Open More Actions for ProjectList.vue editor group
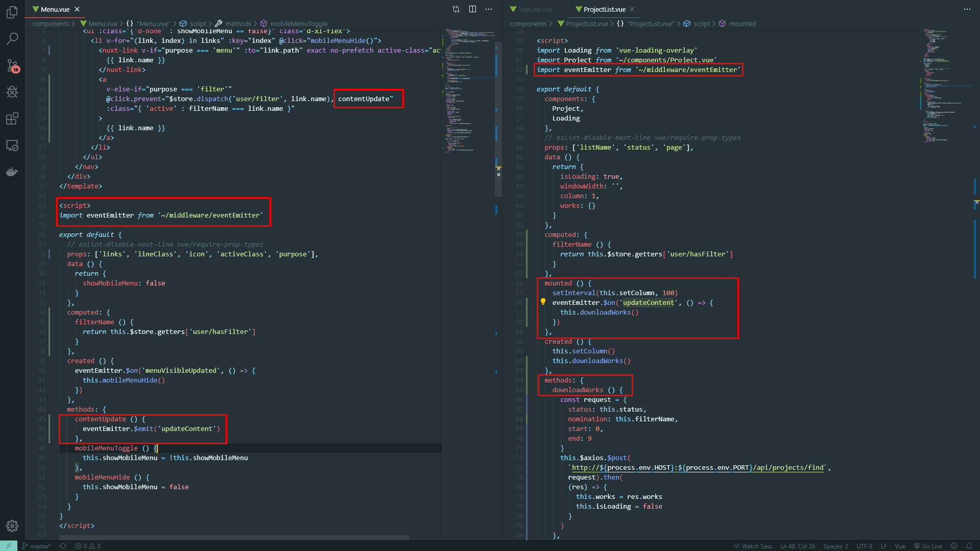The height and width of the screenshot is (551, 980). click(x=967, y=9)
